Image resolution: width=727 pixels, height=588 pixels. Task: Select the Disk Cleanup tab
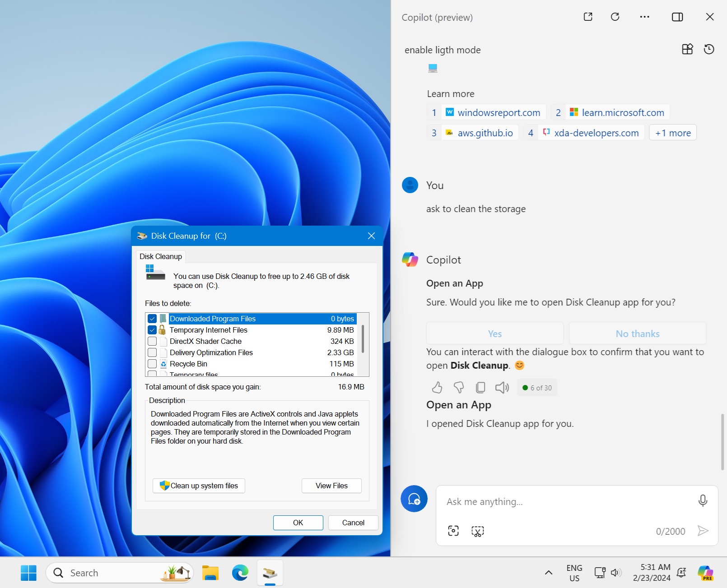pyautogui.click(x=161, y=256)
